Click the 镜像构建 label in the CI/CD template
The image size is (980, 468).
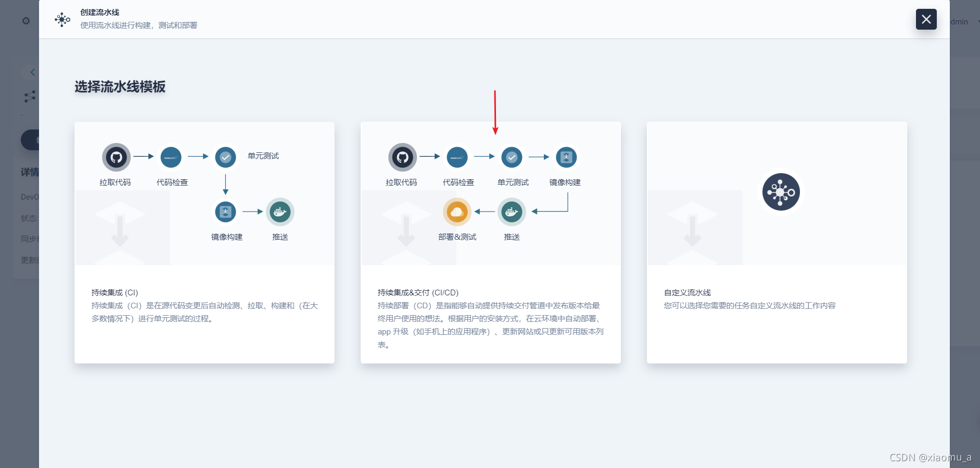[x=565, y=183]
